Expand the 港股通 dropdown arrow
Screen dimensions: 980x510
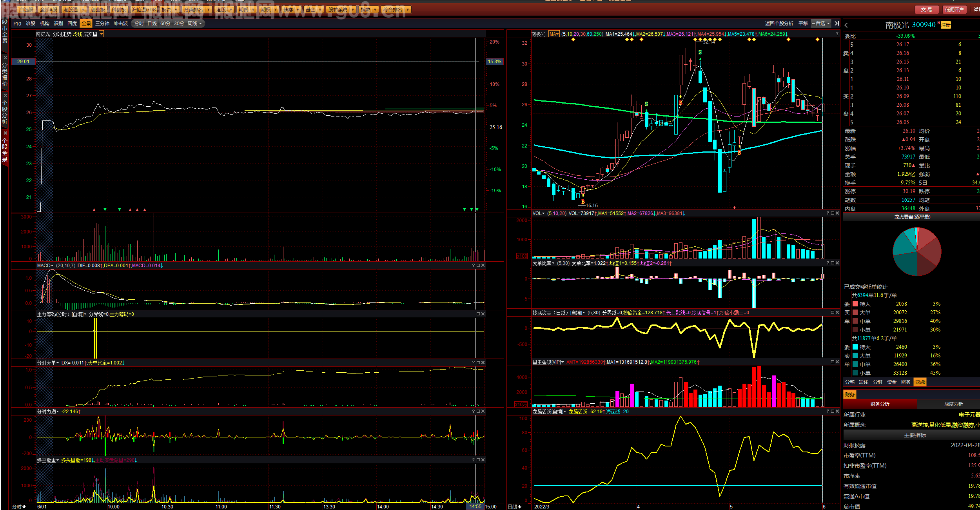83,9
